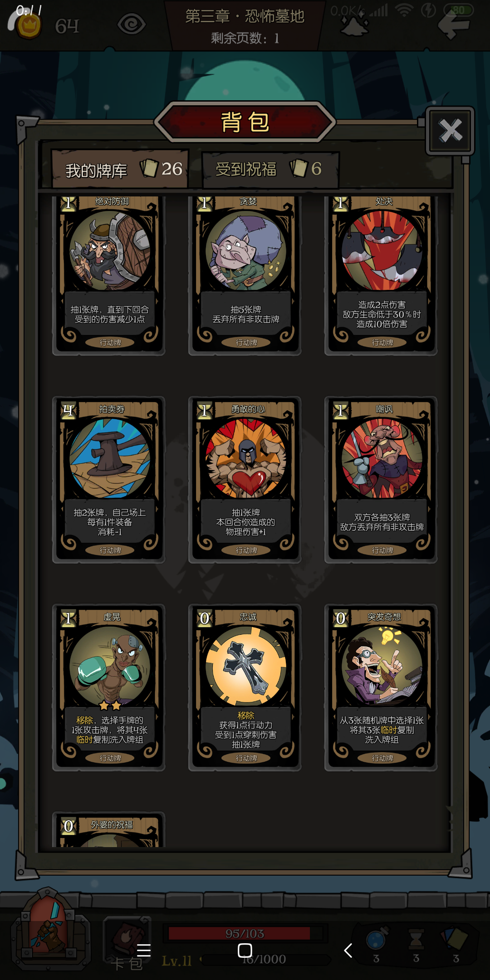The image size is (490, 980).
Task: Open the 处决 execution card
Action: [x=381, y=274]
